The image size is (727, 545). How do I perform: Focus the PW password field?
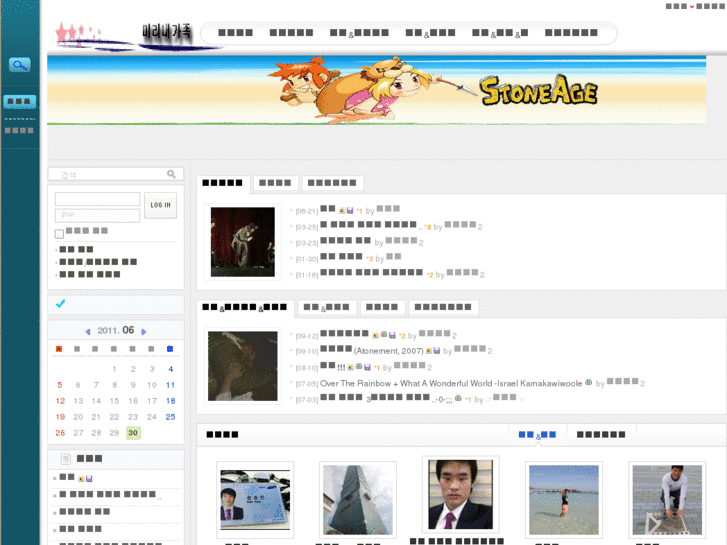[x=97, y=215]
